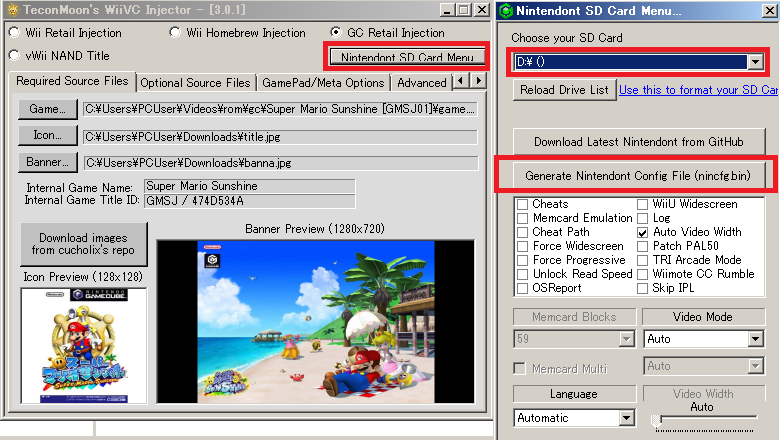Enable Patch PAL50 checkbox
780x440 pixels.
pos(643,246)
